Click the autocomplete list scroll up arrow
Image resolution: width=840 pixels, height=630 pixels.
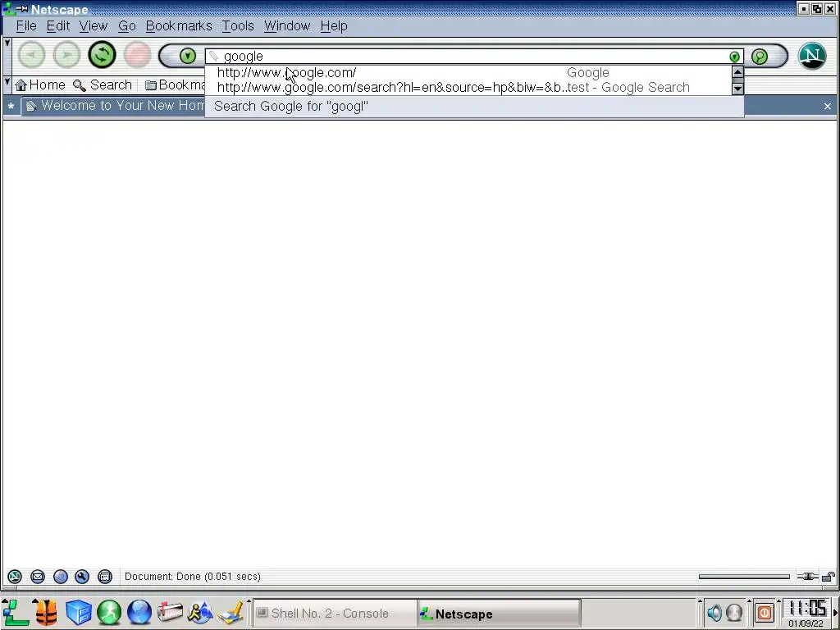[737, 72]
